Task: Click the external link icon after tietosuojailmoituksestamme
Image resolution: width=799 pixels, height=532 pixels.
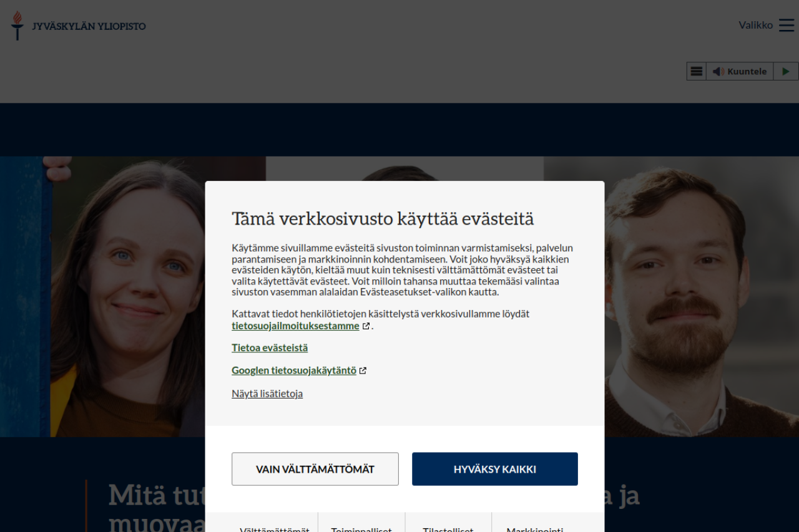Action: (x=366, y=326)
